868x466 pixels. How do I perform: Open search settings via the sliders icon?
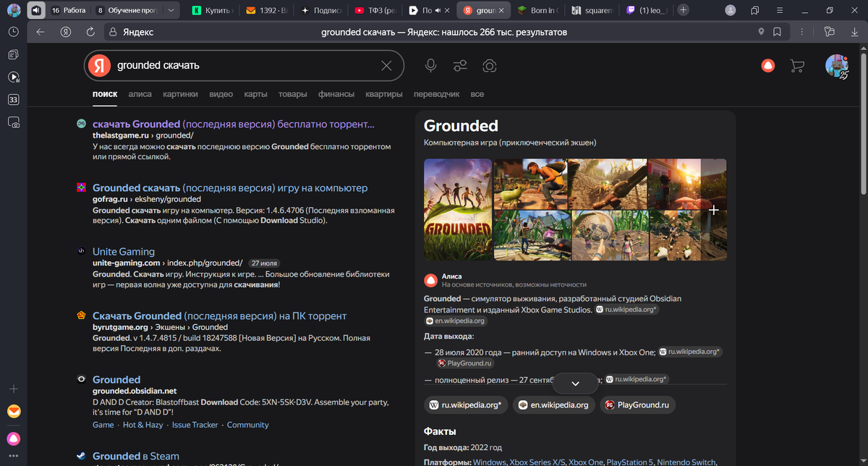pos(460,65)
